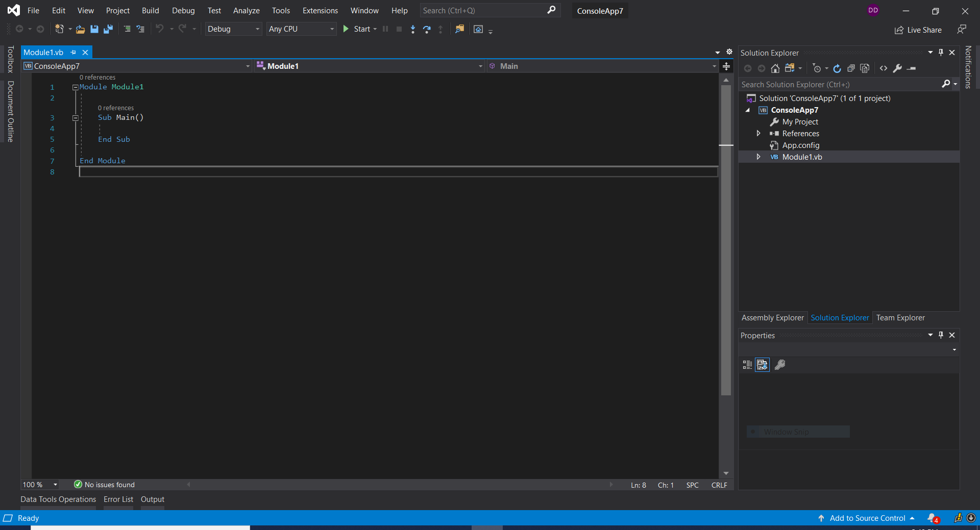The height and width of the screenshot is (530, 980).
Task: Refresh the Solution Explorer
Action: (x=838, y=68)
